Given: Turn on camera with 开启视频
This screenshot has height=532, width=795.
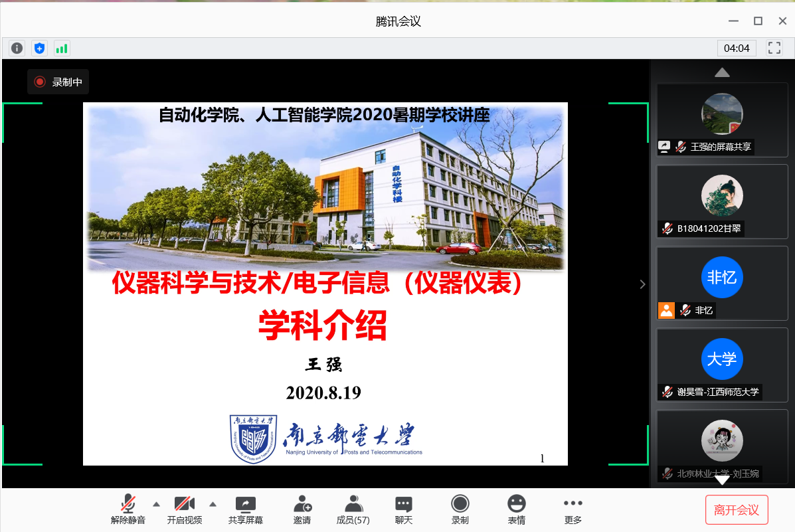Looking at the screenshot, I should [x=184, y=509].
